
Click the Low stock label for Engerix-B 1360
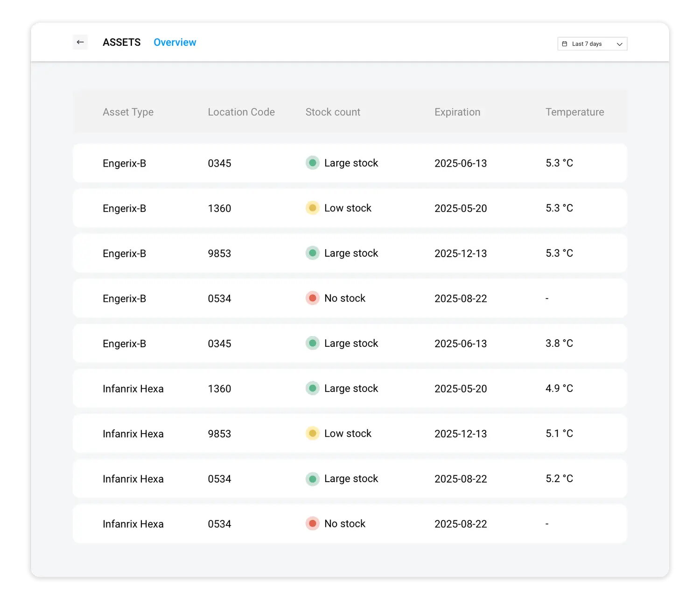click(x=348, y=208)
